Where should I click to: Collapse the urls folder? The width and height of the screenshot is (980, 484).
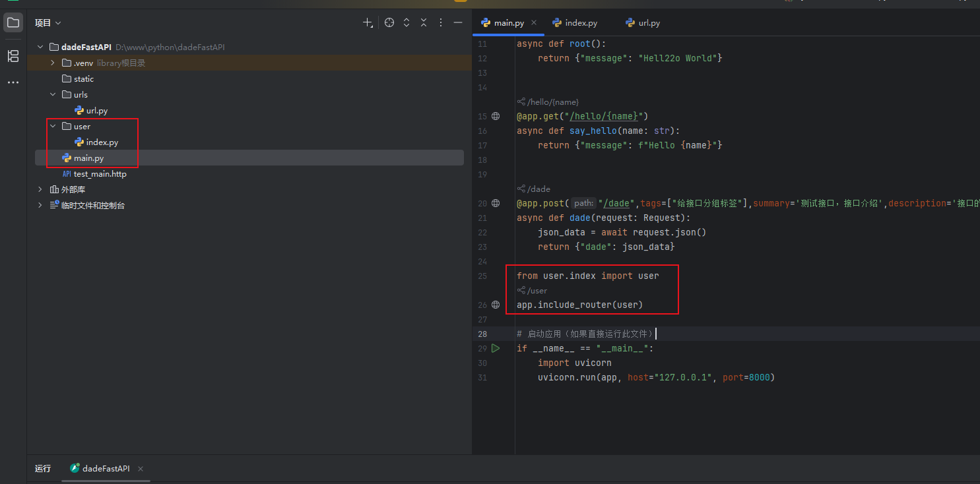coord(53,95)
